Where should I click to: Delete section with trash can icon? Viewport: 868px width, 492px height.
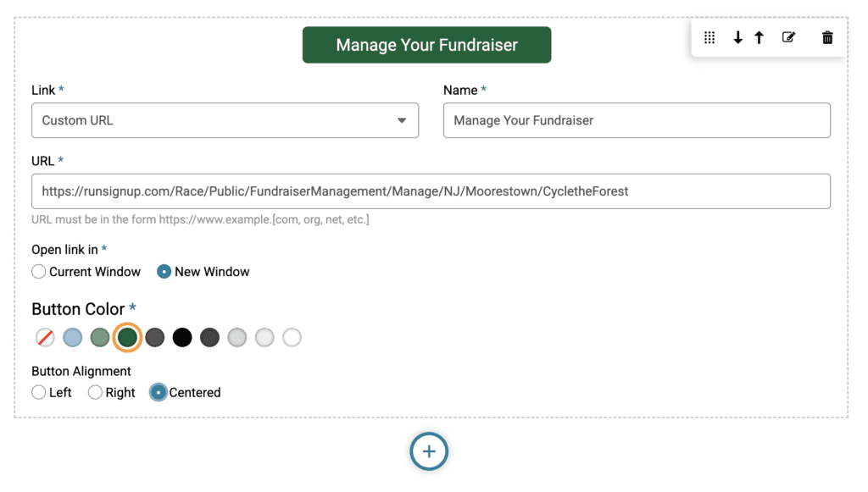tap(827, 37)
